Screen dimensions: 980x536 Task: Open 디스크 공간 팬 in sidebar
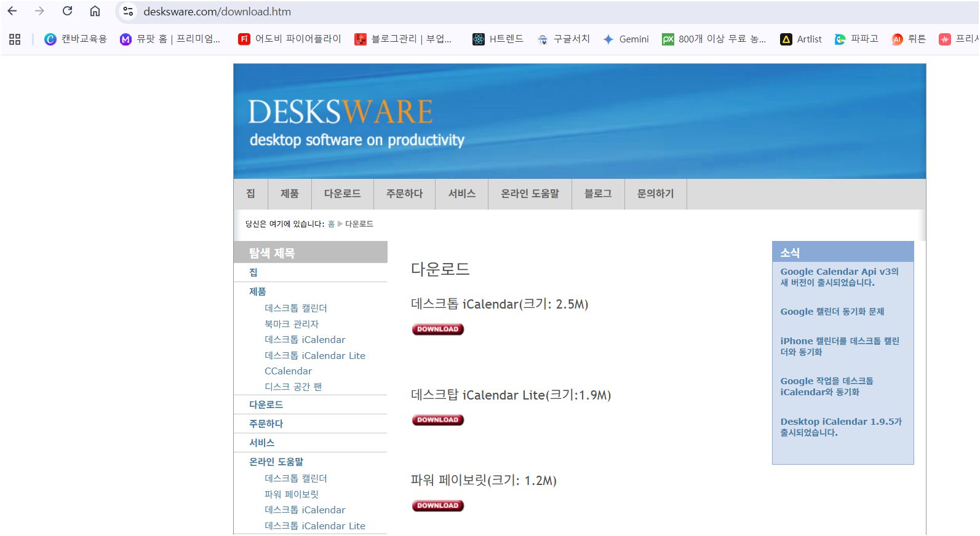[293, 387]
